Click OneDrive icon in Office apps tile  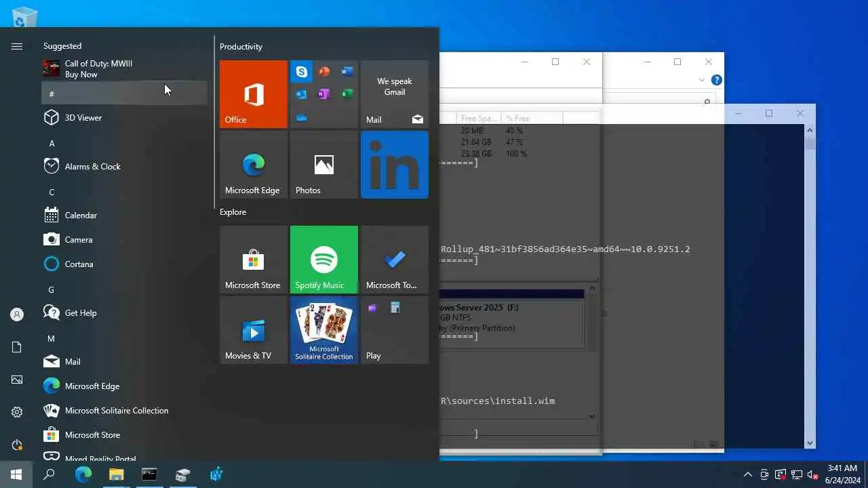click(302, 117)
